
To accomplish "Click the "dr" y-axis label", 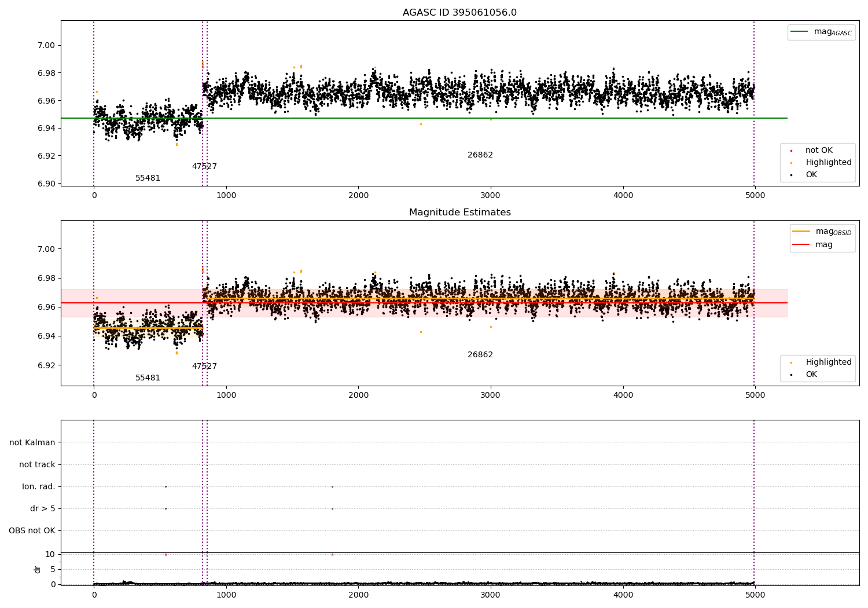I will pyautogui.click(x=38, y=569).
